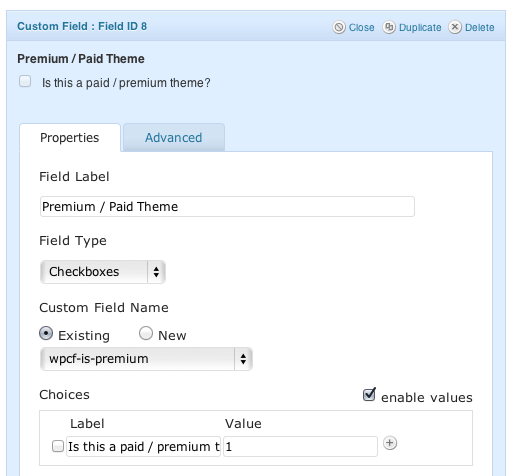Focus the Field Label text input
This screenshot has width=513, height=476.
coord(227,207)
